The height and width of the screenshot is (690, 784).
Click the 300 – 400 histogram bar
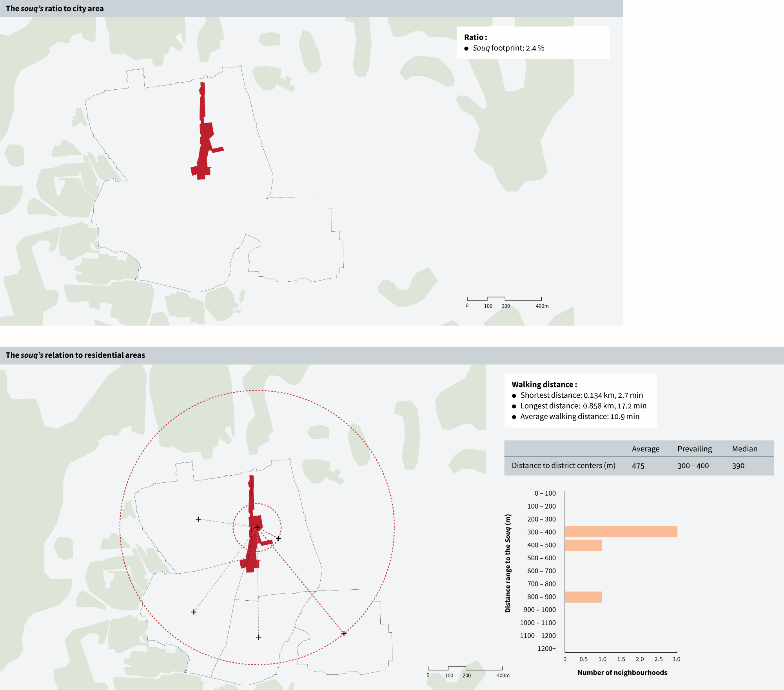(621, 532)
